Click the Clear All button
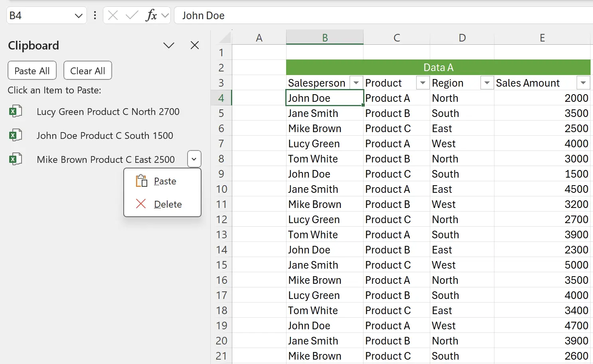The width and height of the screenshot is (593, 364). (87, 70)
